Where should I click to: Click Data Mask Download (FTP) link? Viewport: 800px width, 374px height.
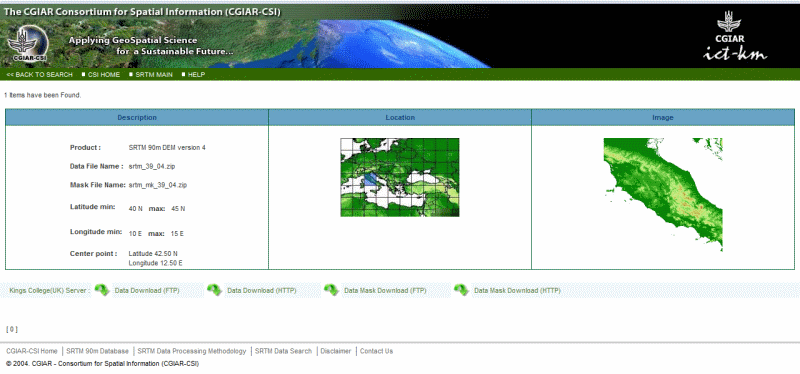pyautogui.click(x=385, y=290)
